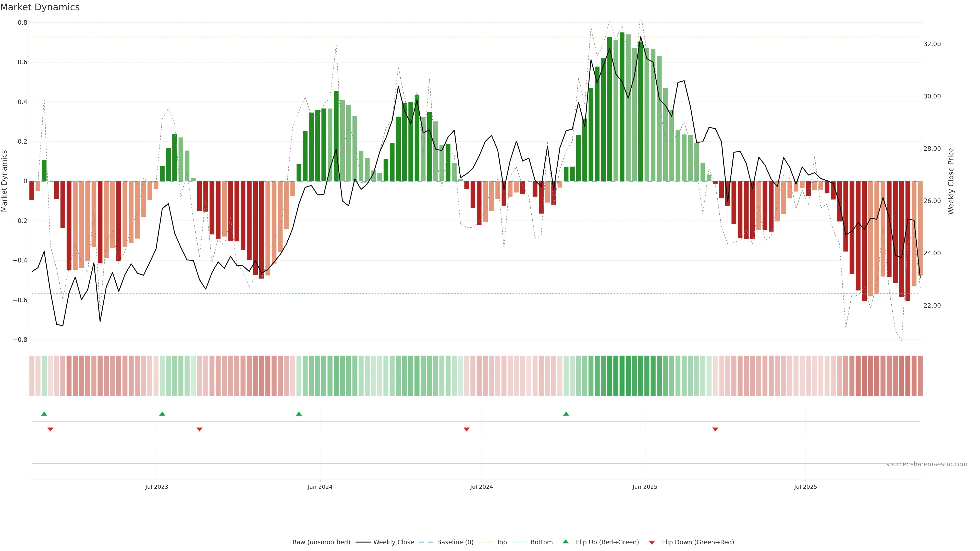Click flip-up marker just after Jul 2023
This screenshot has width=980, height=551.
pyautogui.click(x=162, y=414)
